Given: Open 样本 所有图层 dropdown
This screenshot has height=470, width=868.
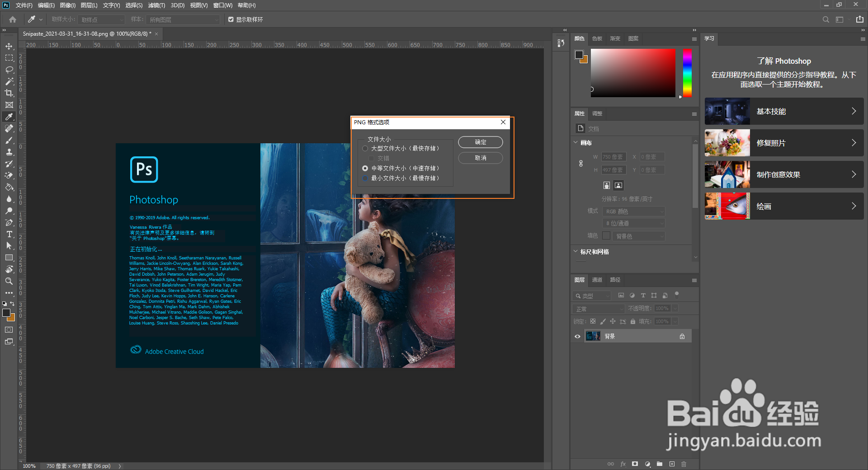Looking at the screenshot, I should tap(183, 19).
